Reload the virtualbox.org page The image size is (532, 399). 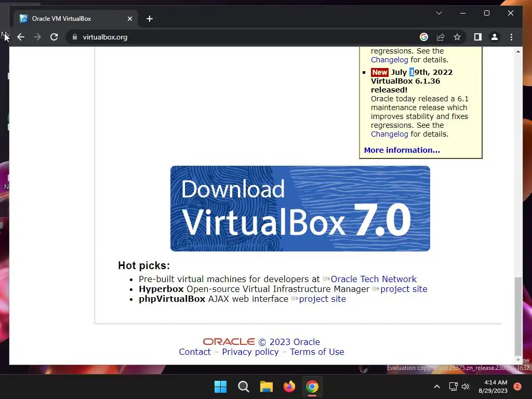tap(54, 37)
